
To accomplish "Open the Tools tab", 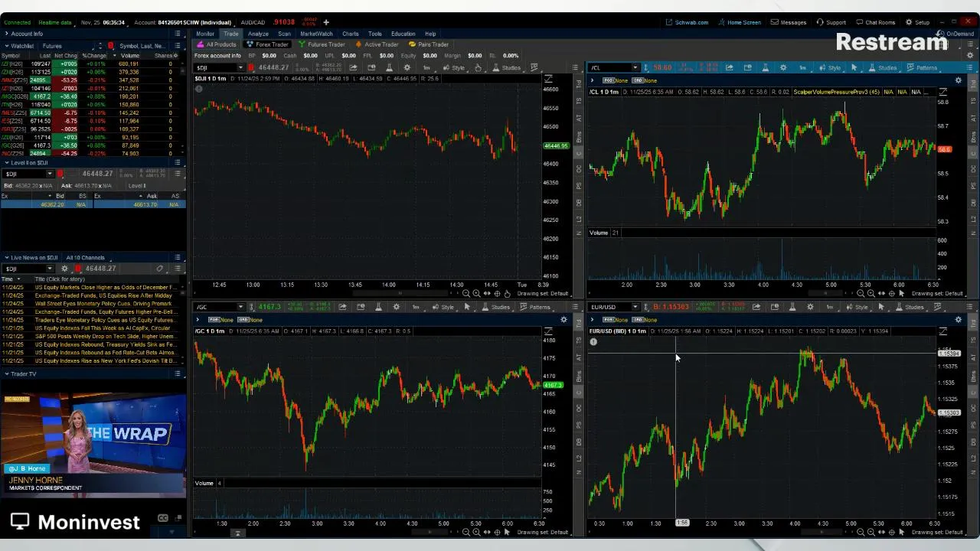I will click(374, 34).
